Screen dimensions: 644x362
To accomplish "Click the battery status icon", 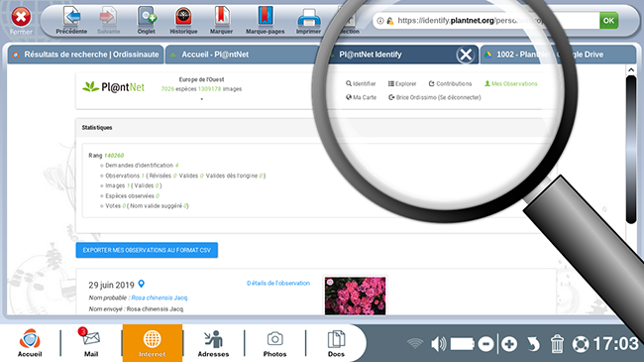I will (463, 344).
